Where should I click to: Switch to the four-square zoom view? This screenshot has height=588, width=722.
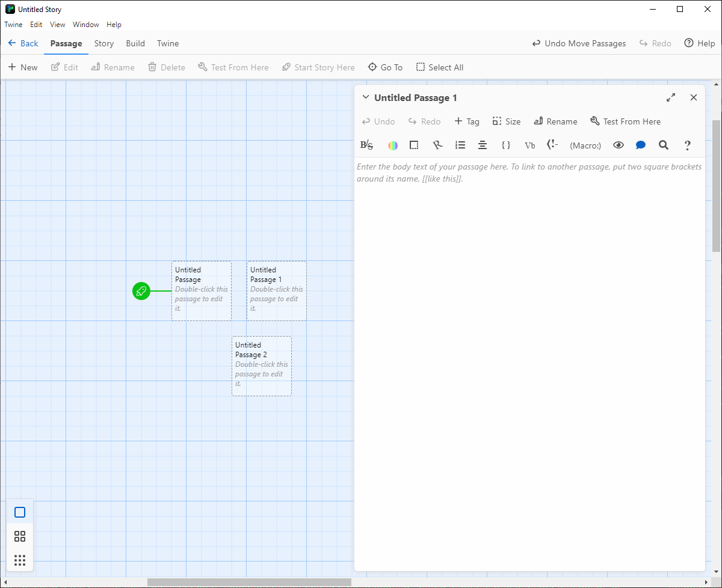click(x=20, y=536)
